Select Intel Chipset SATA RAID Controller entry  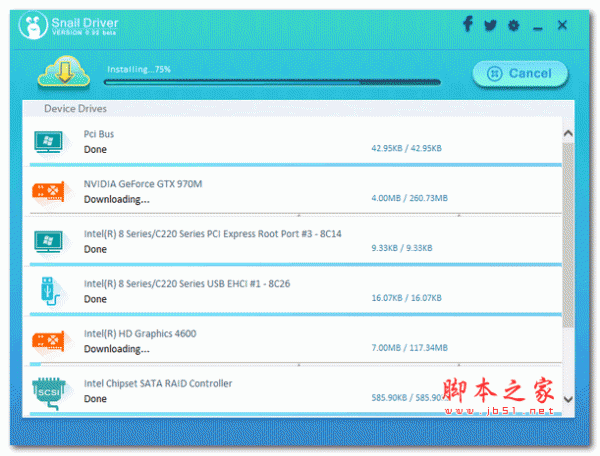[x=158, y=383]
